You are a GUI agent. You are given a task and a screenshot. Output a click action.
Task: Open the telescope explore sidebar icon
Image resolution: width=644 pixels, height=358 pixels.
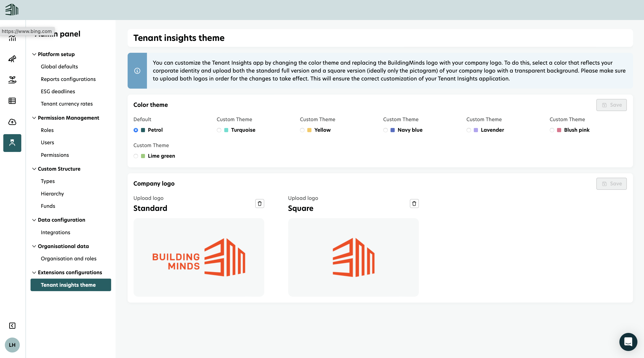pos(12,59)
